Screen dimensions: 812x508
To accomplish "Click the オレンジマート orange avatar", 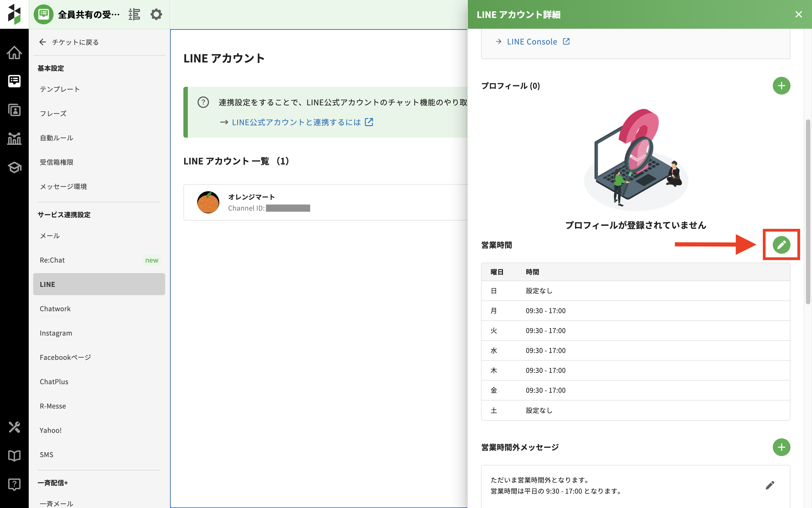I will [x=208, y=202].
